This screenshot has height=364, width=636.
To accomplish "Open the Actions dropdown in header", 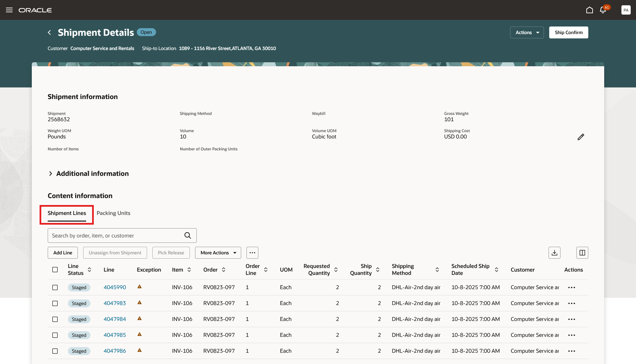I will [x=527, y=32].
